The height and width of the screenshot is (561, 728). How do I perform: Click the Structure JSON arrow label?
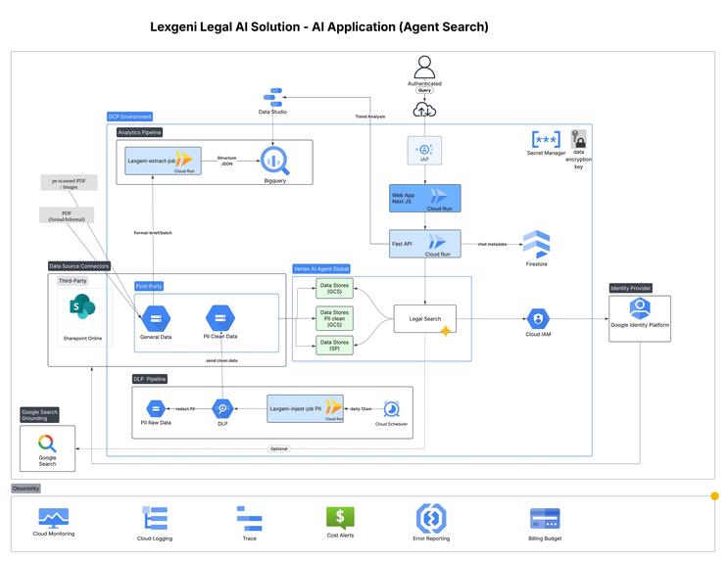[x=226, y=161]
